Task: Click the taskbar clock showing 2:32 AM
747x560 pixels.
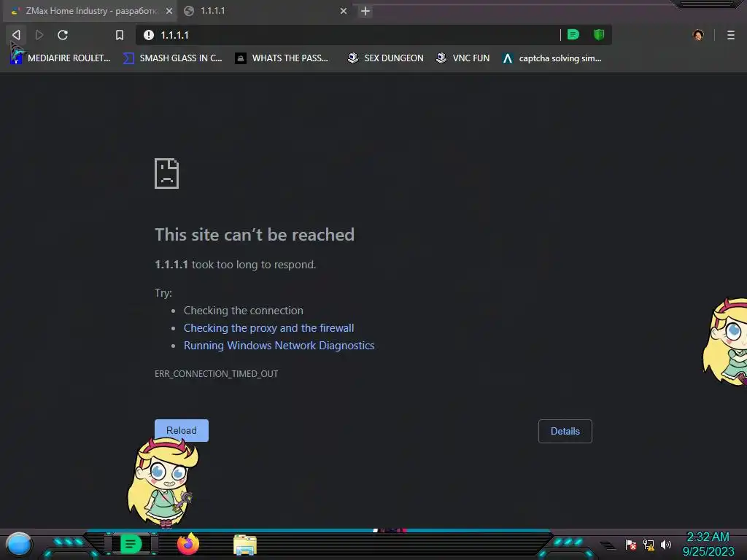Action: pyautogui.click(x=708, y=544)
